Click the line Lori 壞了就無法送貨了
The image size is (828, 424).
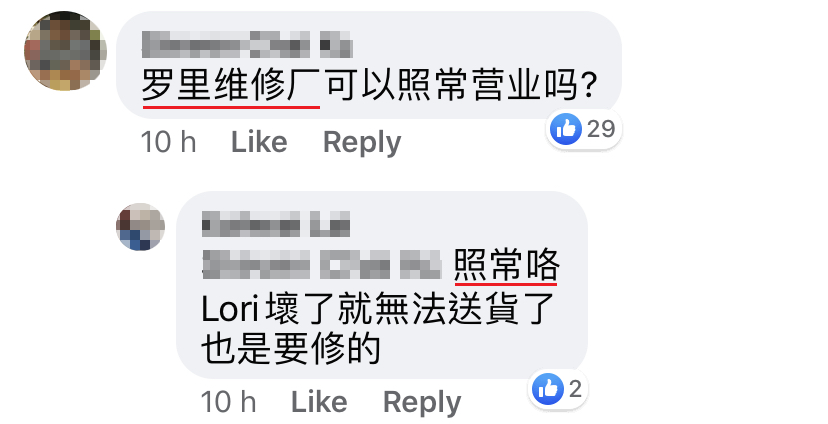(x=378, y=309)
